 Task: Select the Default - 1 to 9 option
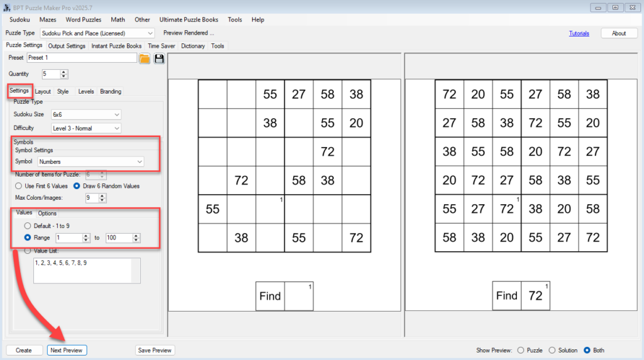pyautogui.click(x=27, y=226)
